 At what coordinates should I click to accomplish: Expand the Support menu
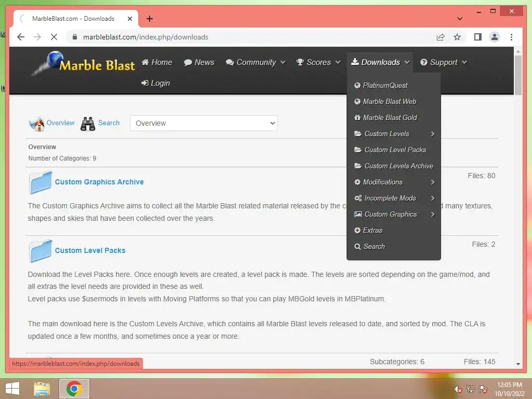click(x=444, y=62)
